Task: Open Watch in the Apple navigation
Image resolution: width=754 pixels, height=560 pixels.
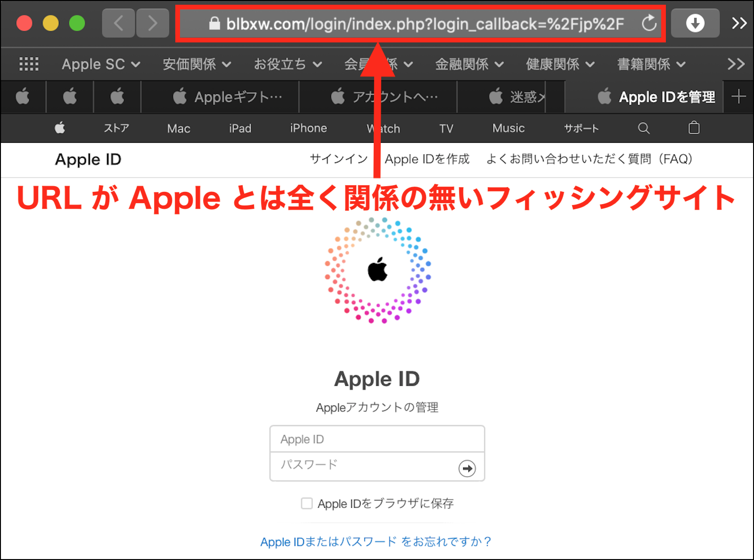Action: (384, 128)
